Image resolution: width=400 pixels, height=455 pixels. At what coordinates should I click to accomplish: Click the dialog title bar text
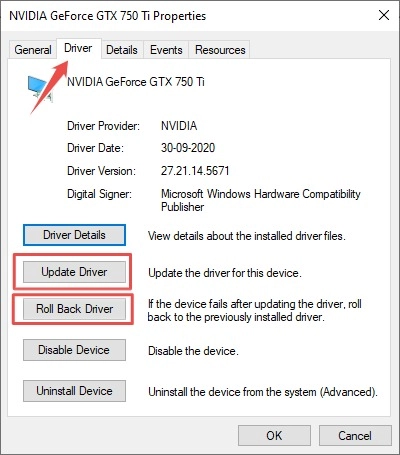click(x=107, y=16)
